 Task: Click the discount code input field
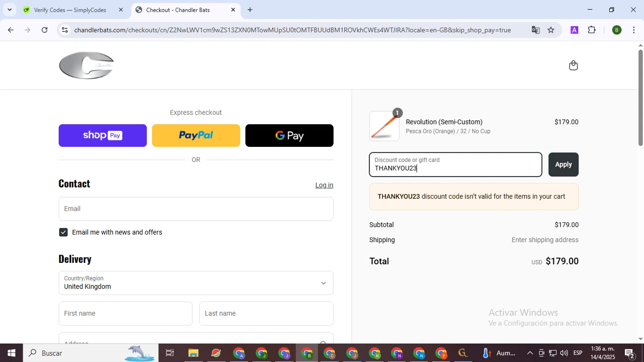pyautogui.click(x=456, y=164)
